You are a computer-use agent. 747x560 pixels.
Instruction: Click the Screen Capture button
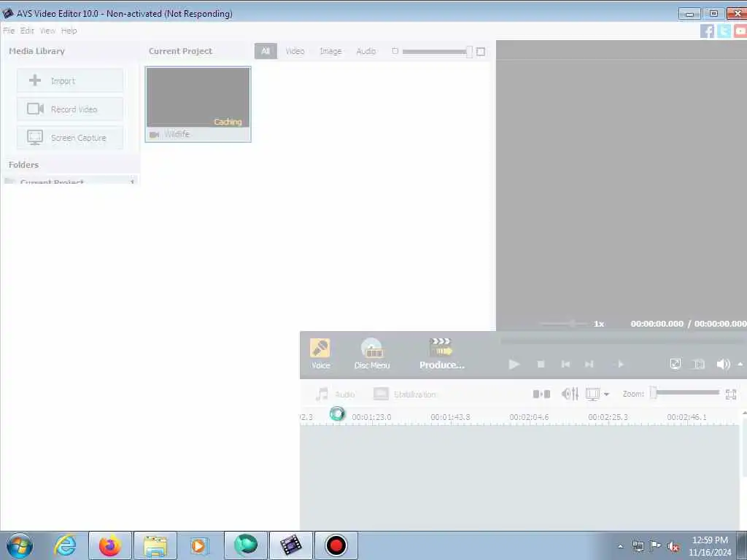point(70,138)
